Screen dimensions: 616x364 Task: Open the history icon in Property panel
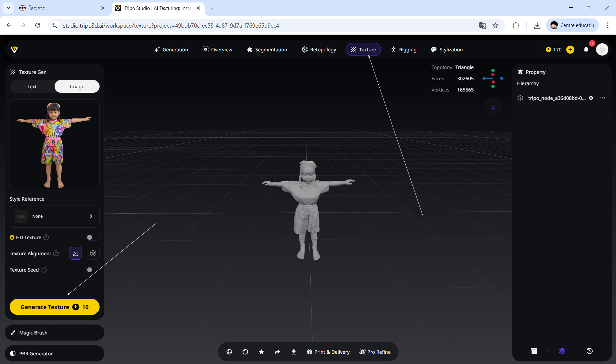(590, 351)
